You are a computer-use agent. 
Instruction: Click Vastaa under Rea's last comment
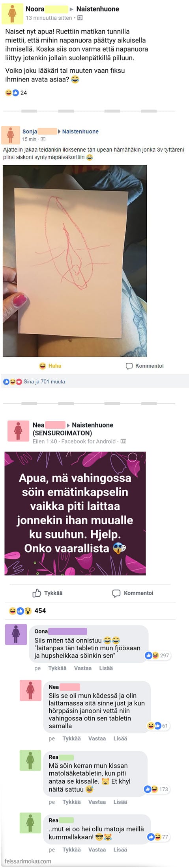(x=97, y=849)
